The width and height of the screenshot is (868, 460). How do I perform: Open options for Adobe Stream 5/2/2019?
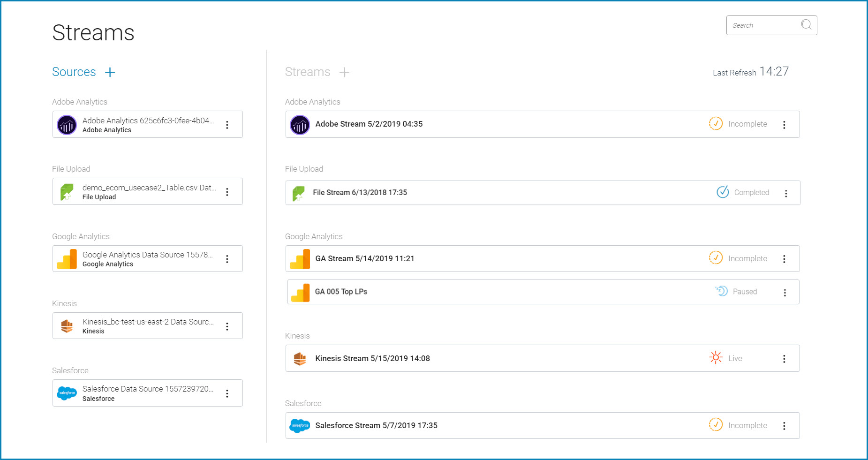click(784, 125)
